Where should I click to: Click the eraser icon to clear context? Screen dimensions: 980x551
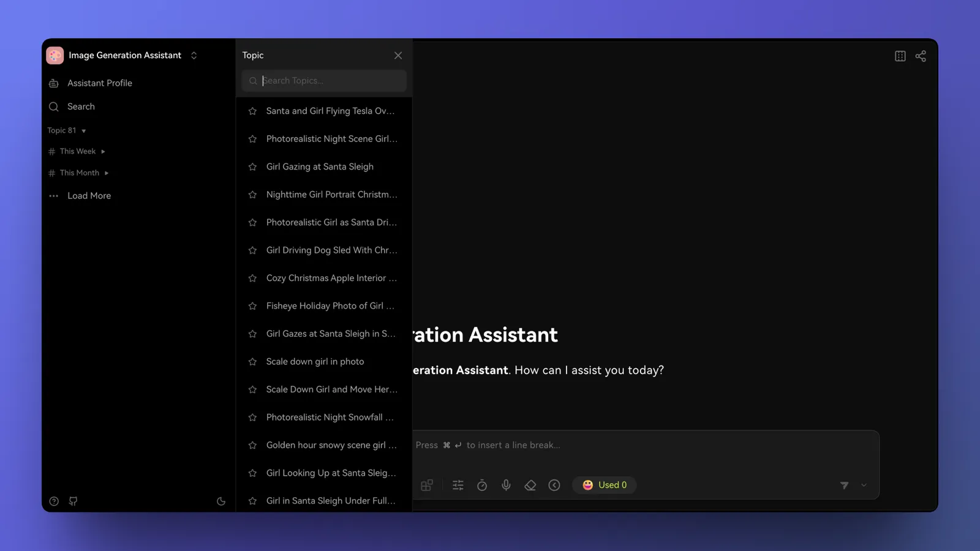530,484
